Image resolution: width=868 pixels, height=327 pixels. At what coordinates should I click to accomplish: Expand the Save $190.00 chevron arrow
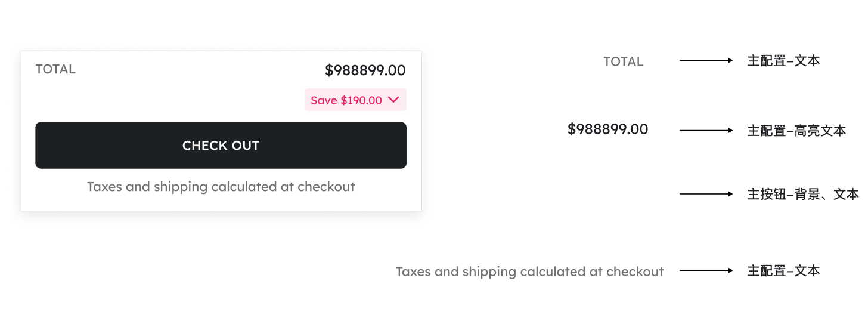point(393,100)
